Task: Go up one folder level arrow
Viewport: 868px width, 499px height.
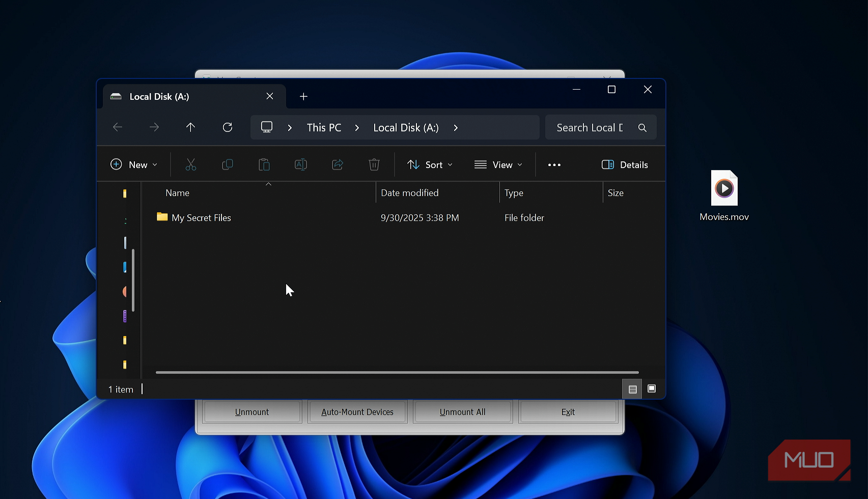Action: tap(190, 127)
